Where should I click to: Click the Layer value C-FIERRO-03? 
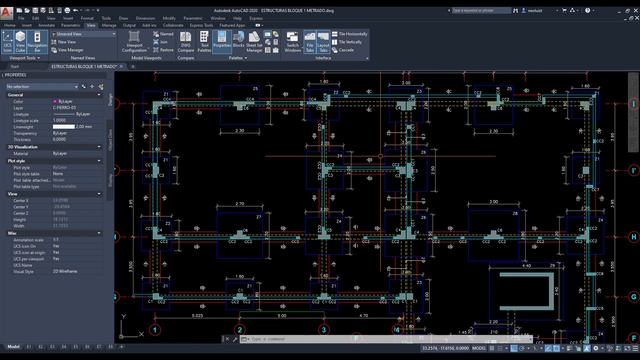coord(65,108)
